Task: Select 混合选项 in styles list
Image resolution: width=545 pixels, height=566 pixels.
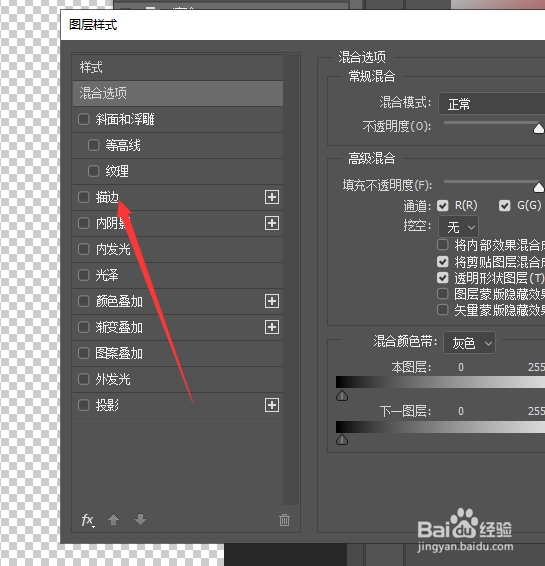Action: pyautogui.click(x=178, y=93)
